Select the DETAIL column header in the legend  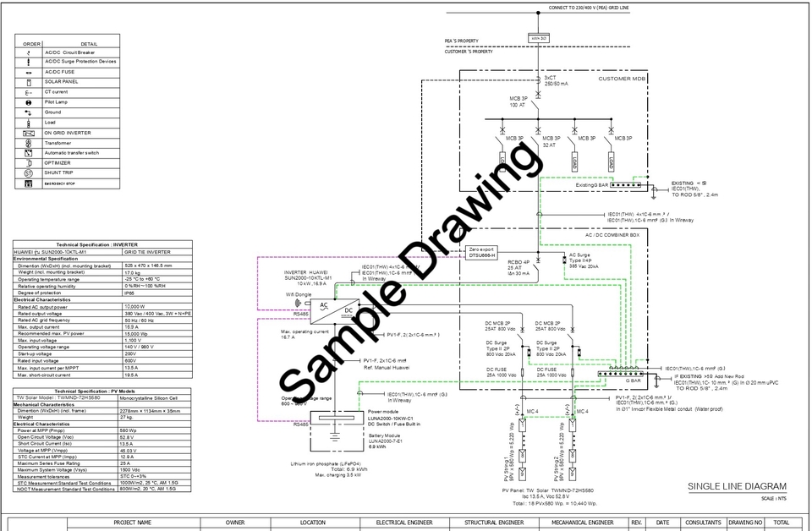pyautogui.click(x=89, y=44)
